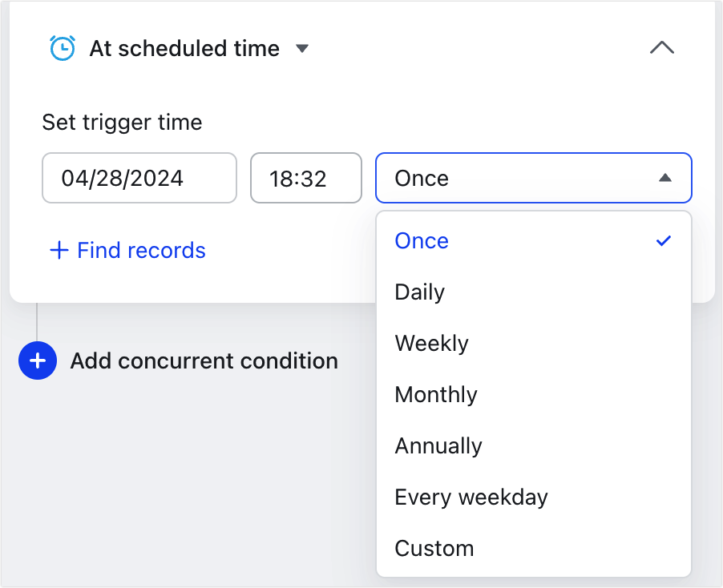Click the down triangle beside At scheduled time
Viewport: 723px width, 588px height.
(302, 49)
